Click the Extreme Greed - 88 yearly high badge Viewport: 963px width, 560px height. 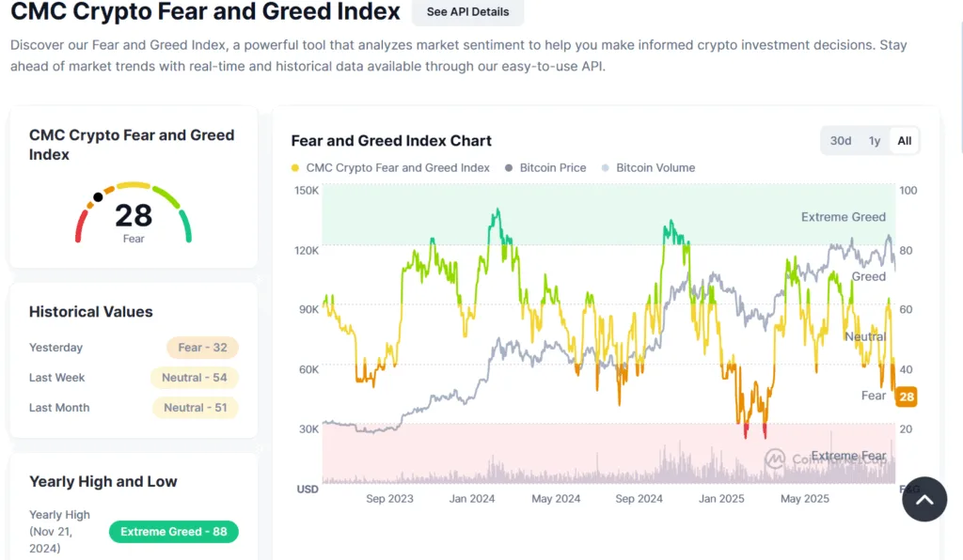173,531
